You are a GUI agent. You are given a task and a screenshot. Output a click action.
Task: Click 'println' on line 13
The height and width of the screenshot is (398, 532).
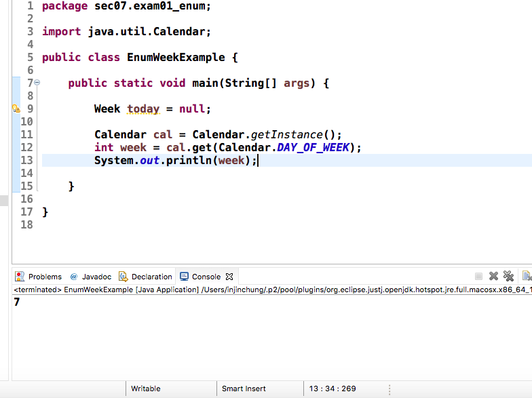[x=189, y=160]
